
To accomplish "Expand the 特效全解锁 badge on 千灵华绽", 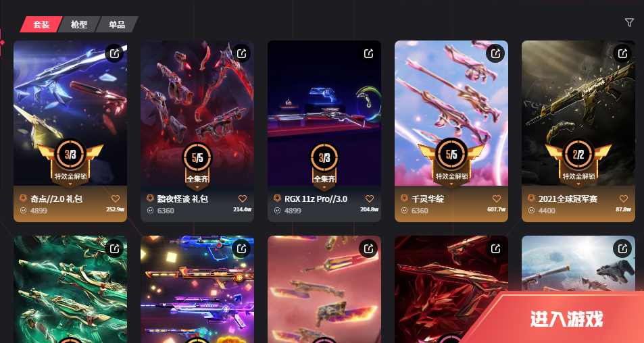I will point(451,163).
